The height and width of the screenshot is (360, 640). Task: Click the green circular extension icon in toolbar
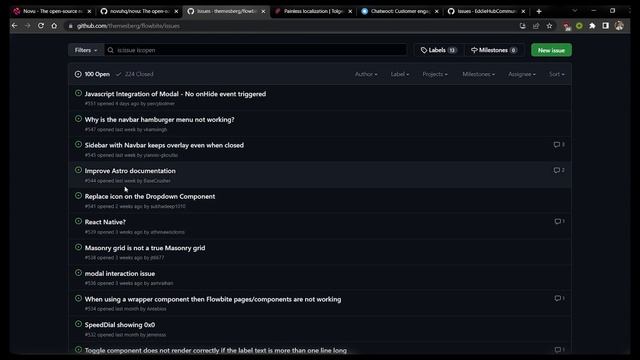click(579, 26)
